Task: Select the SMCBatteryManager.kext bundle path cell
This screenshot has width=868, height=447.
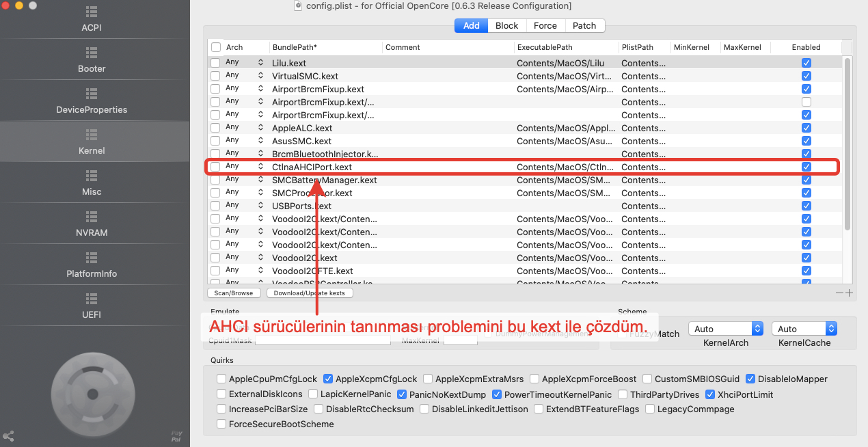Action: 325,180
